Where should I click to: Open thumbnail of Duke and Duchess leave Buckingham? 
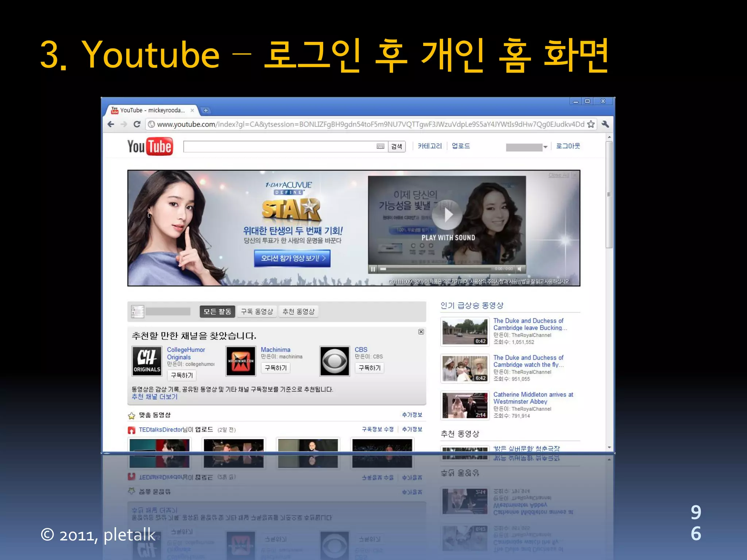[x=465, y=332]
